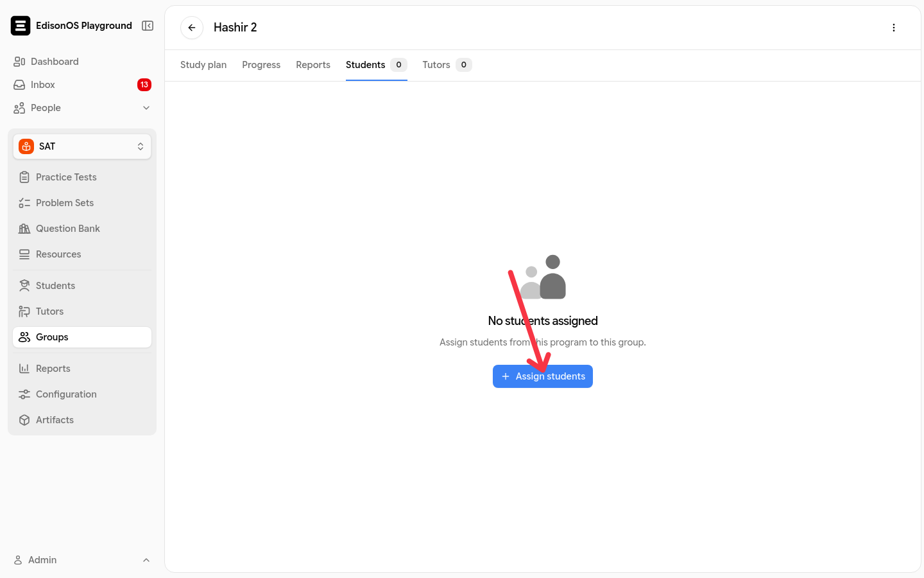Click the Hashir 2 group title

point(235,28)
